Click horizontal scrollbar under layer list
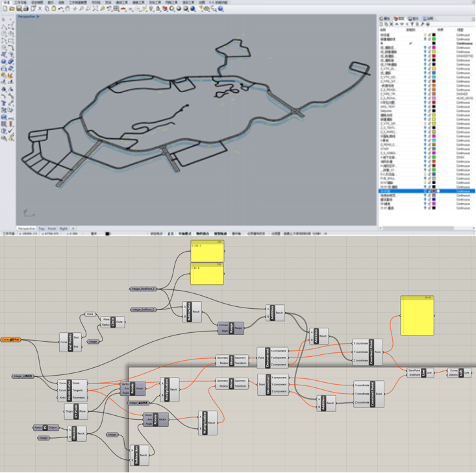Image resolution: width=476 pixels, height=473 pixels. click(426, 228)
